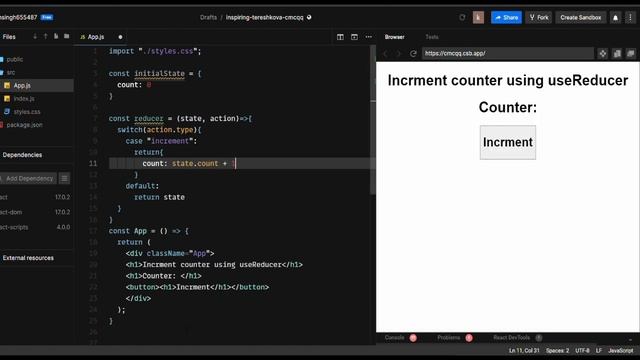Click editor vertical scrollbar
This screenshot has height=360, width=640.
pos(373,120)
